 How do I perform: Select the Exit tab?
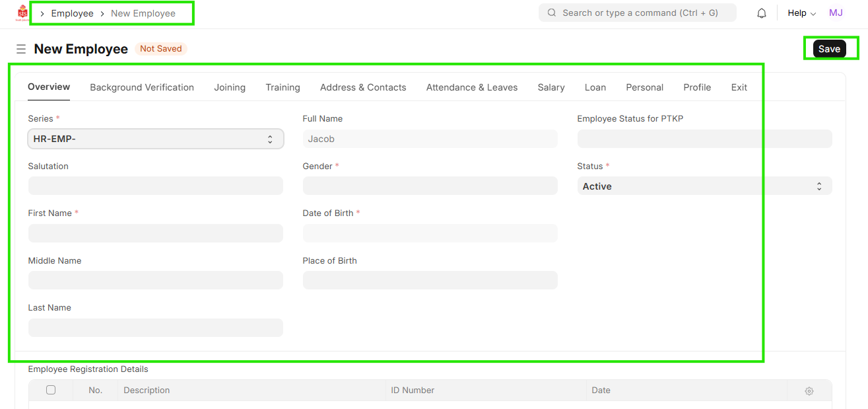pyautogui.click(x=739, y=87)
